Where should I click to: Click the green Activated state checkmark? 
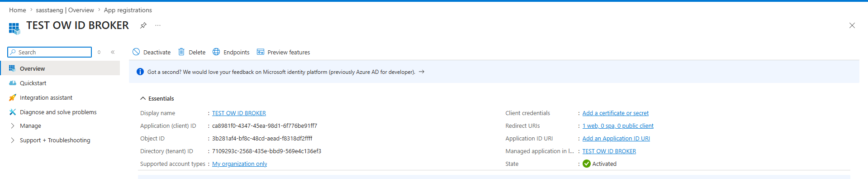(587, 164)
